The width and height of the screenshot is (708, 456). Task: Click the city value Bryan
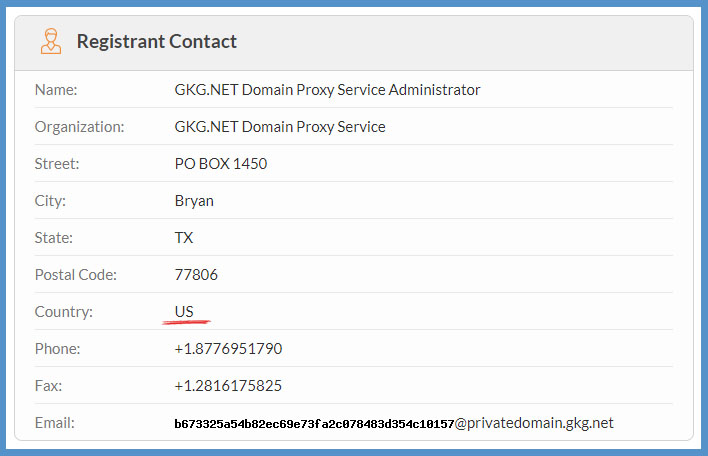click(194, 201)
